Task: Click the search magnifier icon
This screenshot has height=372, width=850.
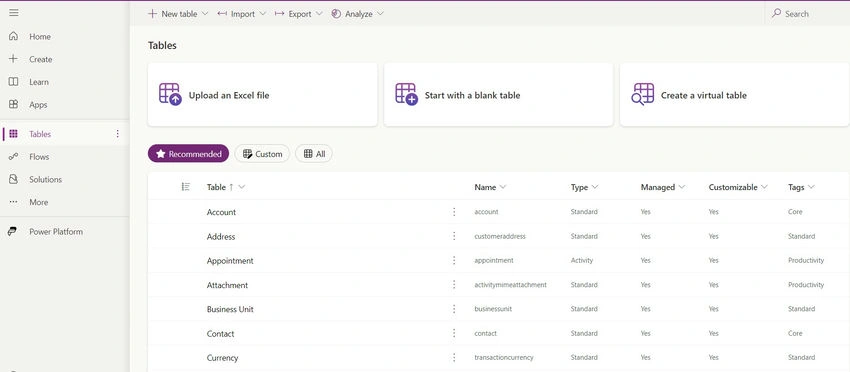Action: tap(777, 14)
